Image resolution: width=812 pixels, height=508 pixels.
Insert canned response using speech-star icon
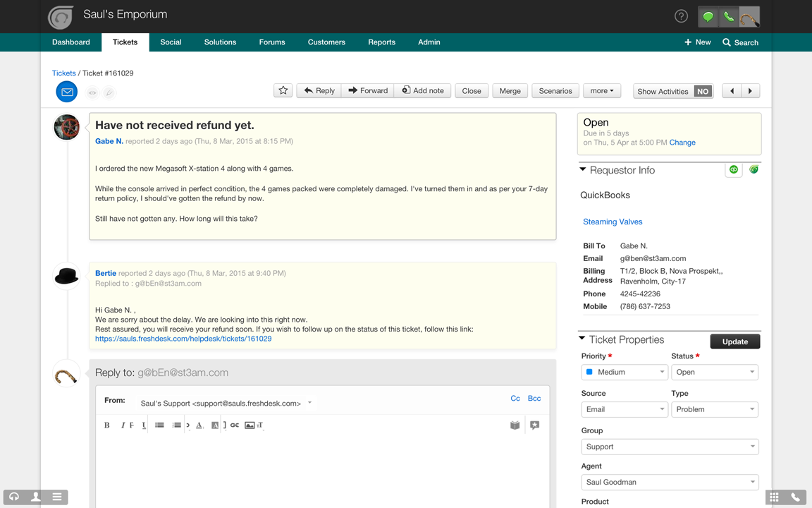(534, 425)
